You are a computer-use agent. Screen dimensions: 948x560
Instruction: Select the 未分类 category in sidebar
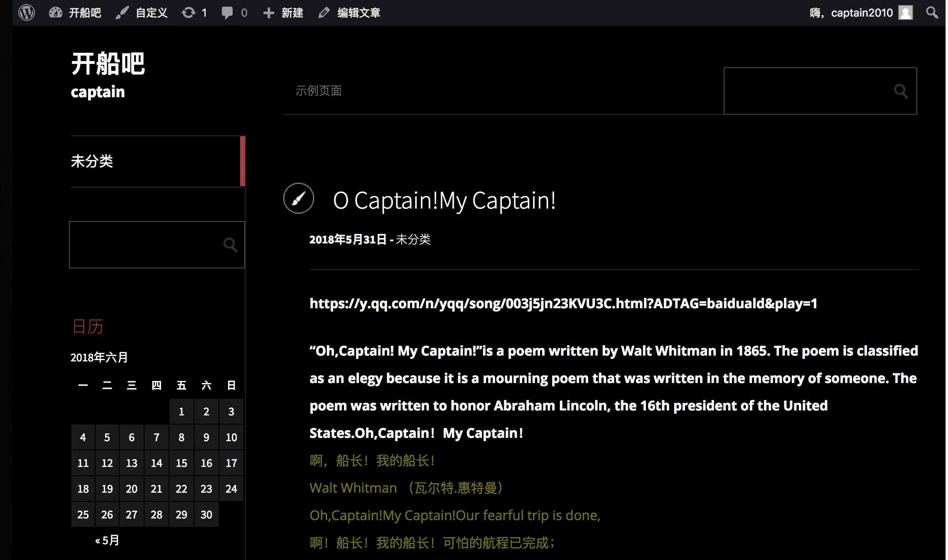click(x=92, y=161)
